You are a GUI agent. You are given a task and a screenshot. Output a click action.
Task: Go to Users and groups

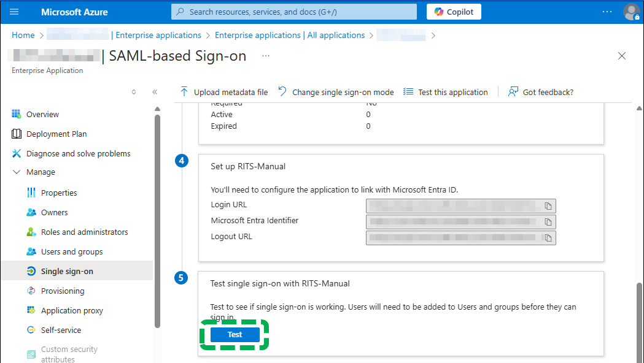click(72, 251)
